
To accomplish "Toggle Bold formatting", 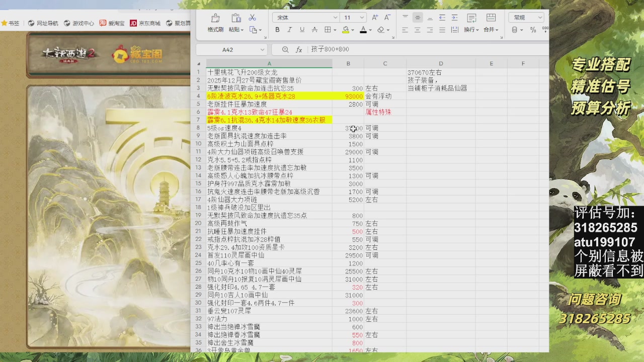I will pos(277,30).
